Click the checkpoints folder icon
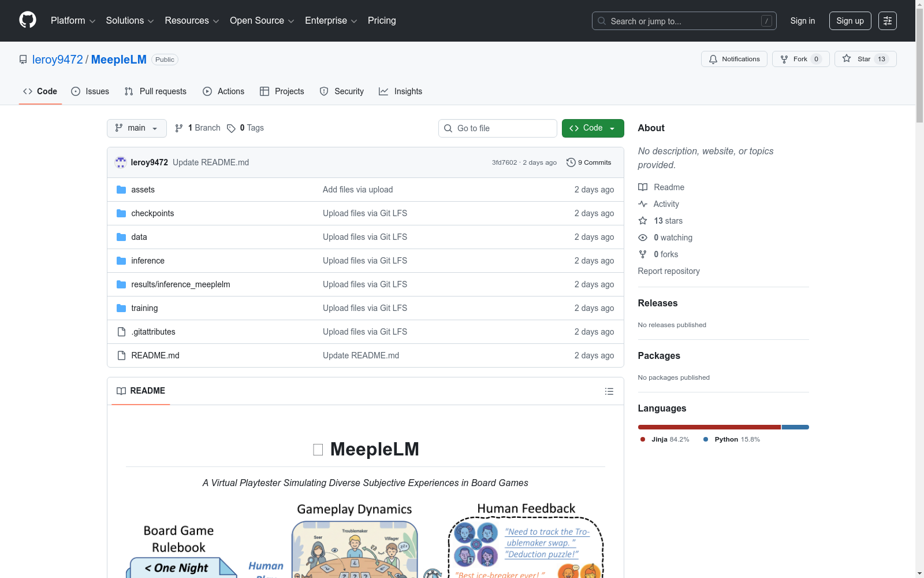This screenshot has height=578, width=924. tap(121, 213)
